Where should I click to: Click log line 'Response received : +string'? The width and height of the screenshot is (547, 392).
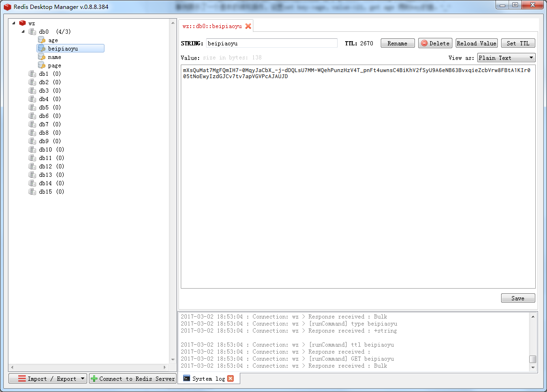(x=289, y=331)
